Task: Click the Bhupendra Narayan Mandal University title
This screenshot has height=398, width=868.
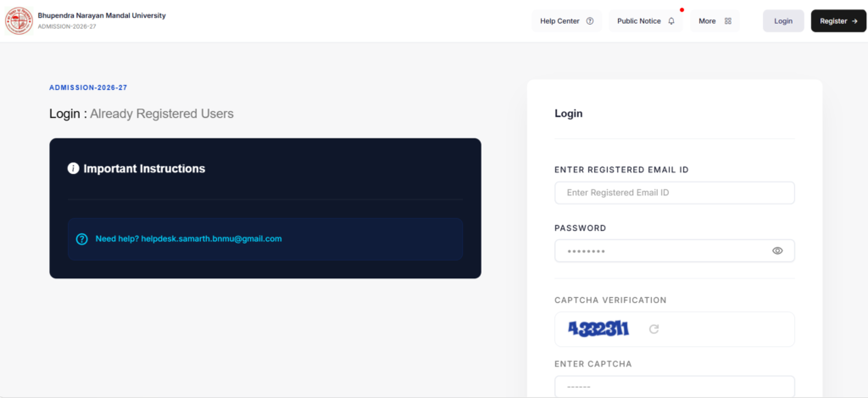Action: [102, 15]
